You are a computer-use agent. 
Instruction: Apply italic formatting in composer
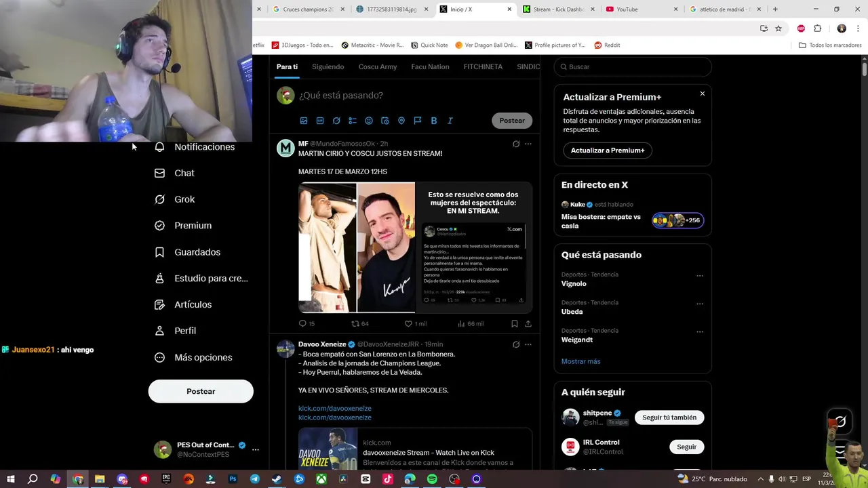point(450,121)
